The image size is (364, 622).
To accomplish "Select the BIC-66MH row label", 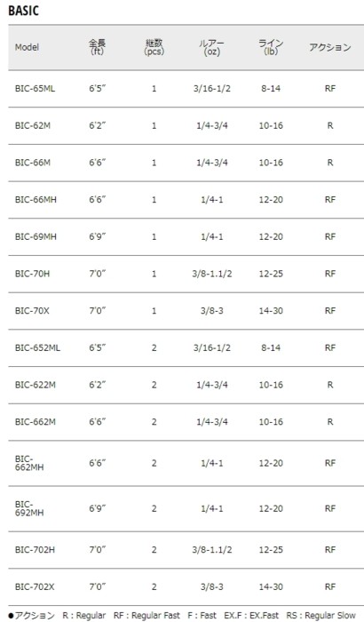I will [x=36, y=200].
